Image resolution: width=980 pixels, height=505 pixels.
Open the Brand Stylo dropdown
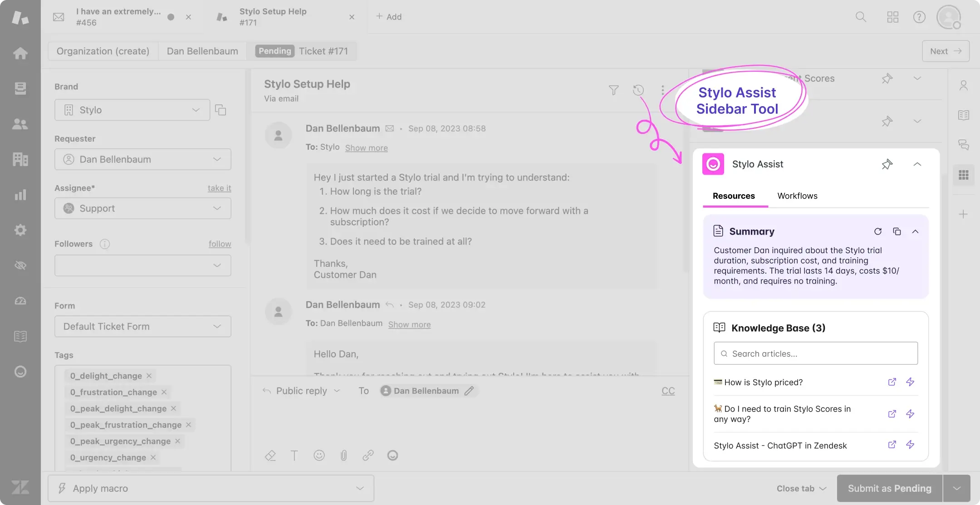(132, 110)
